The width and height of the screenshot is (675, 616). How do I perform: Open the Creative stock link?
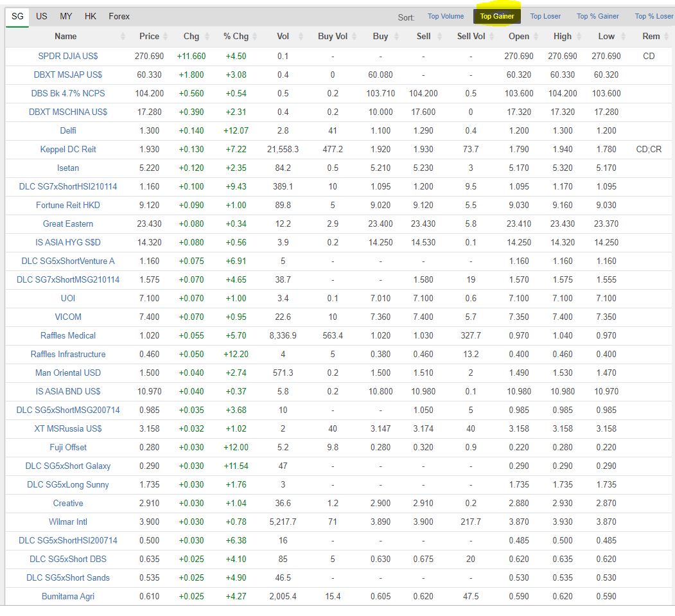(x=68, y=503)
